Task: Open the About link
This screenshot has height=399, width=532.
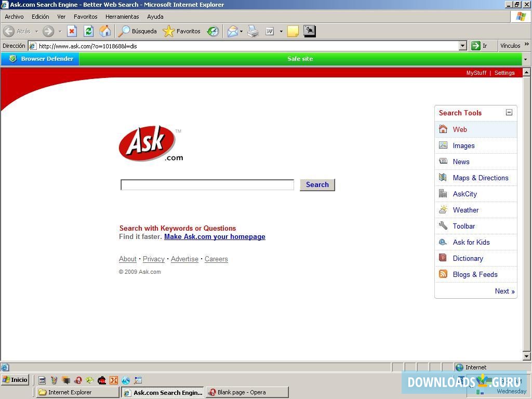Action: click(128, 259)
